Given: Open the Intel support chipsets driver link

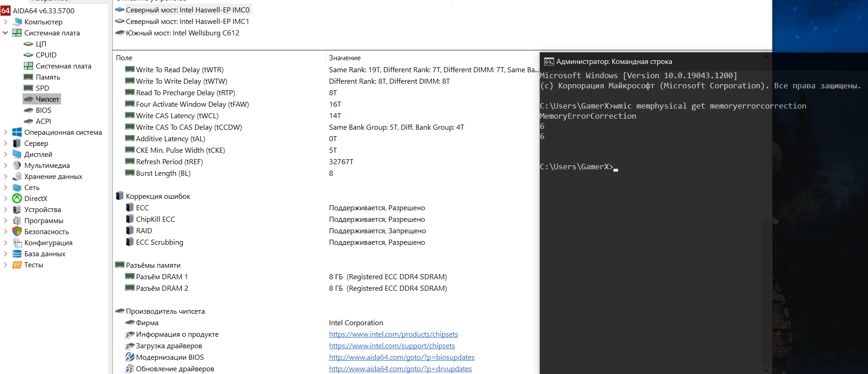Looking at the screenshot, I should [x=392, y=346].
